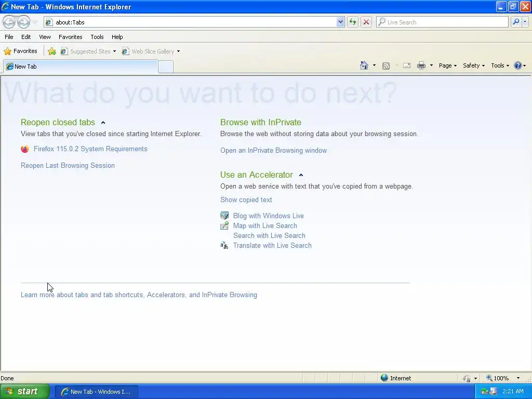This screenshot has height=399, width=532.
Task: Open the File menu
Action: point(9,37)
